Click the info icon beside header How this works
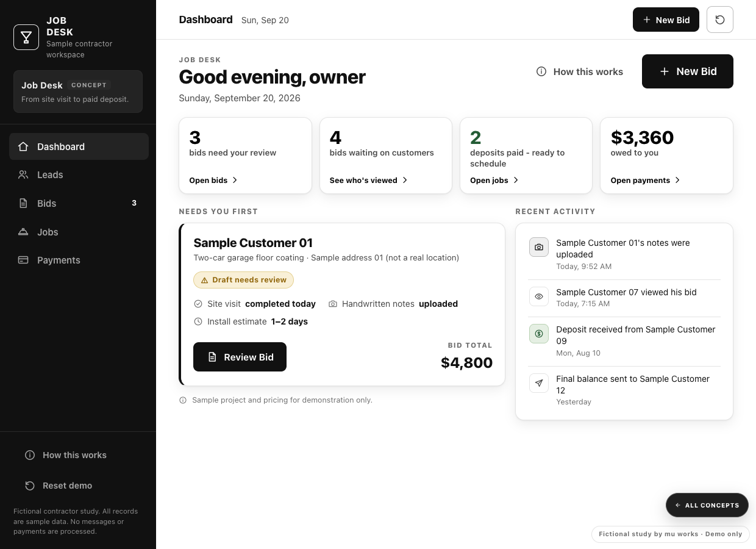 pos(541,71)
